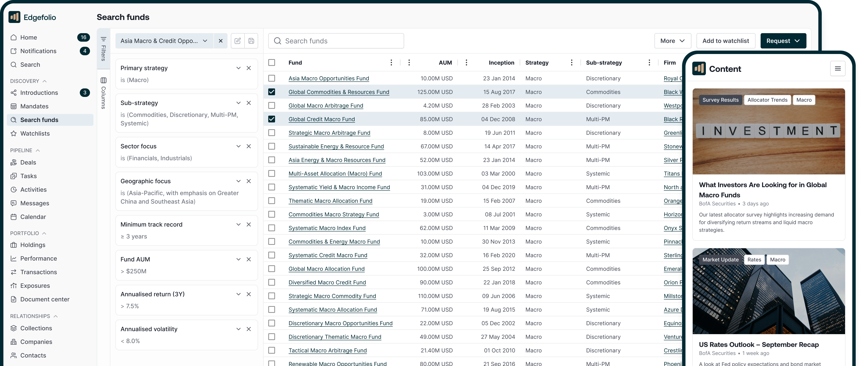Clear the Asia Macro & Credit saved search
The width and height of the screenshot is (868, 366).
pyautogui.click(x=221, y=41)
